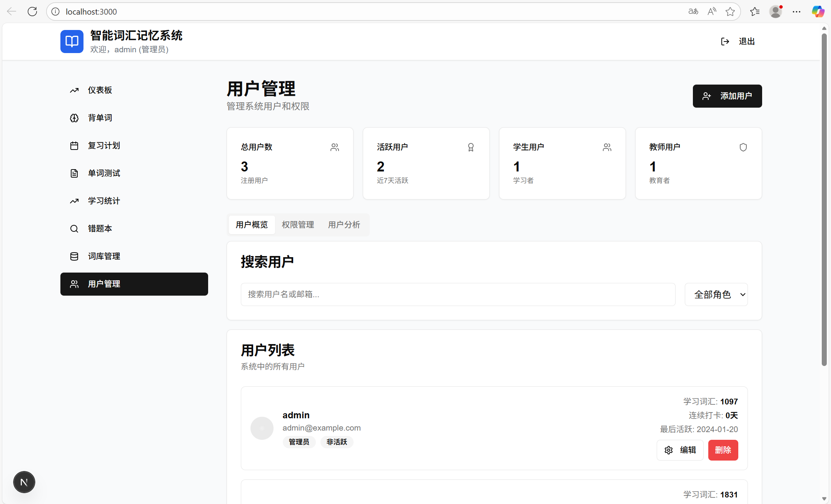
Task: Open 学习统计 learning statistics
Action: tap(104, 201)
